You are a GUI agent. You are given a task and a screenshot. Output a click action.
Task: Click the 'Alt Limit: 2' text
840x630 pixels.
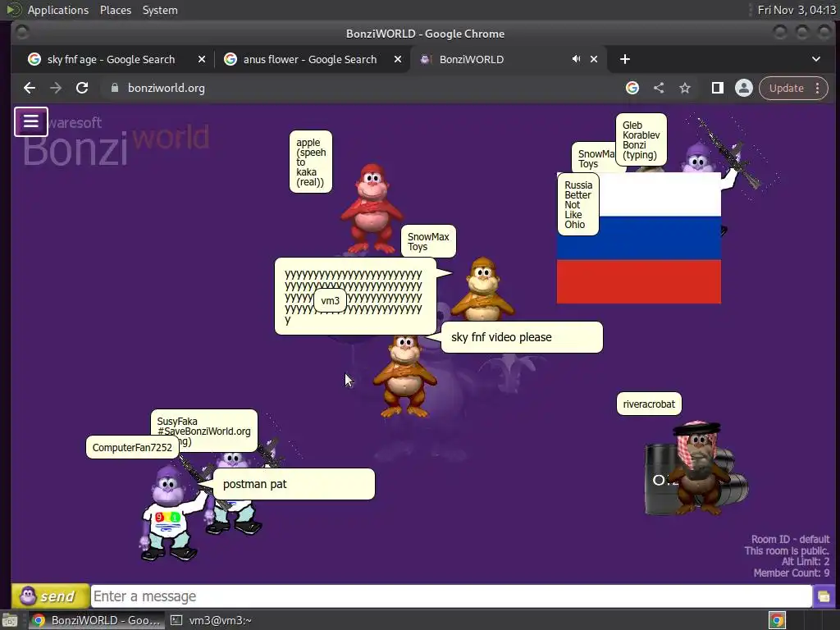pyautogui.click(x=806, y=561)
